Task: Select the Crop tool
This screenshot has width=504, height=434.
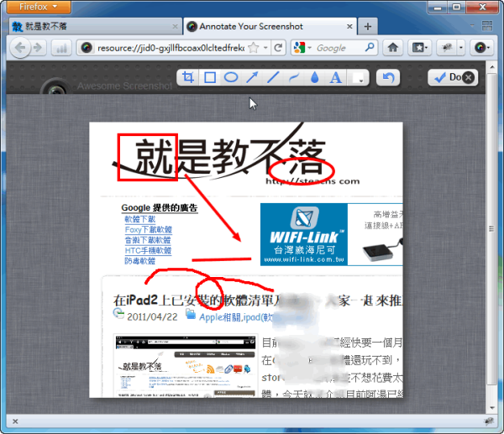Action: tap(188, 77)
